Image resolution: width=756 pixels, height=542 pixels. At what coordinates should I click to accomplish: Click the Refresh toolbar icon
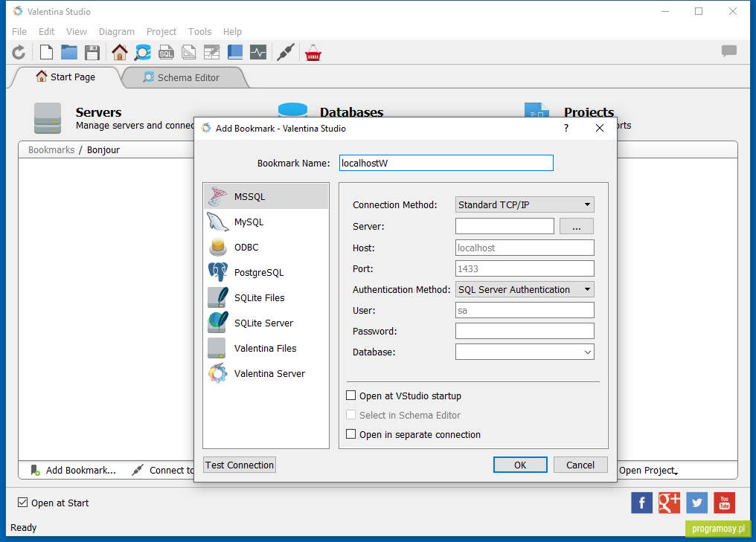click(x=19, y=53)
